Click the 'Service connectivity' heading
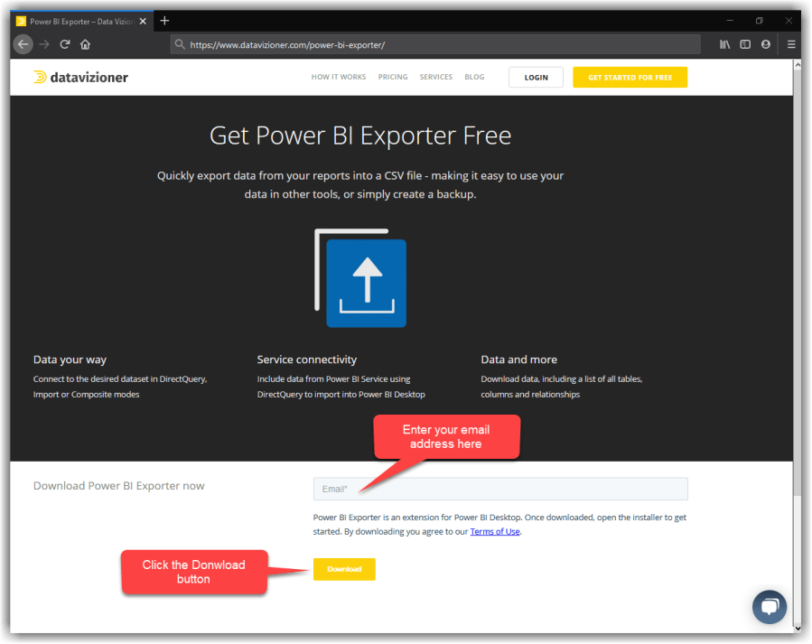 tap(306, 359)
